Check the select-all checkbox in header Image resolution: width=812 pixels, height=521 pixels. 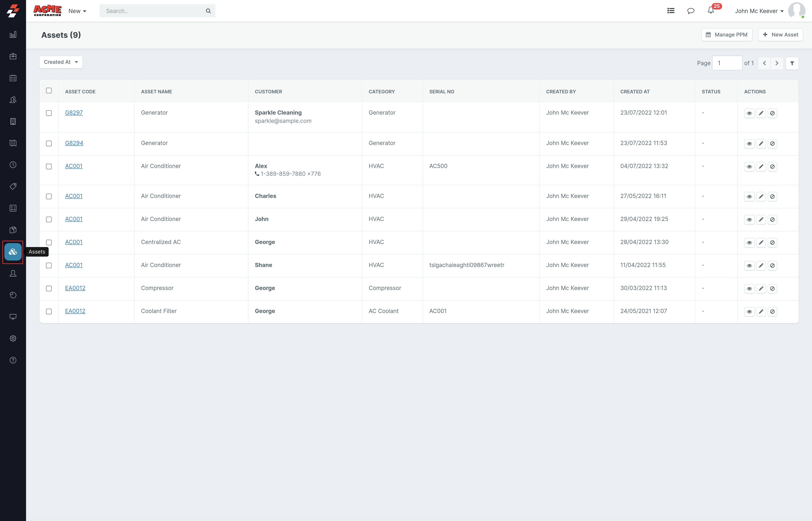tap(49, 91)
